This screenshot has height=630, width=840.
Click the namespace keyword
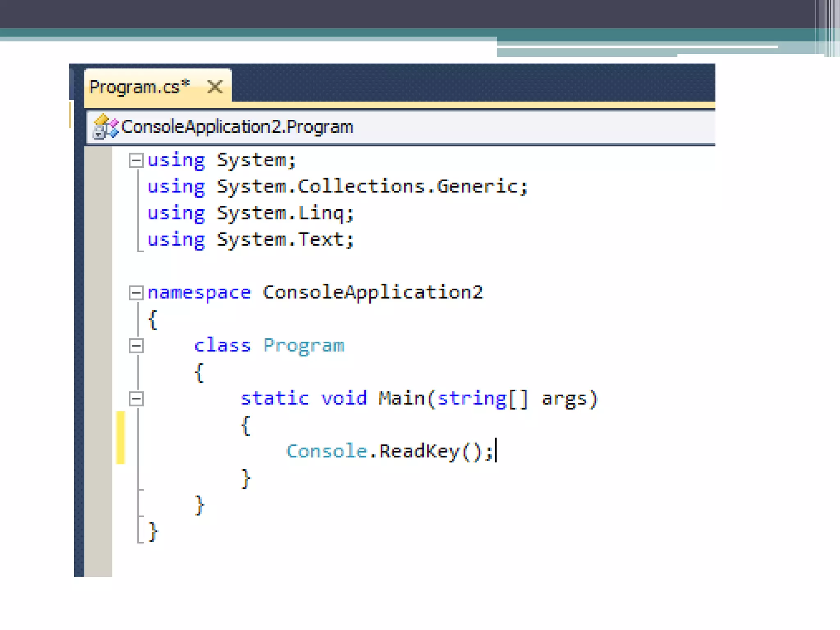[x=199, y=293]
